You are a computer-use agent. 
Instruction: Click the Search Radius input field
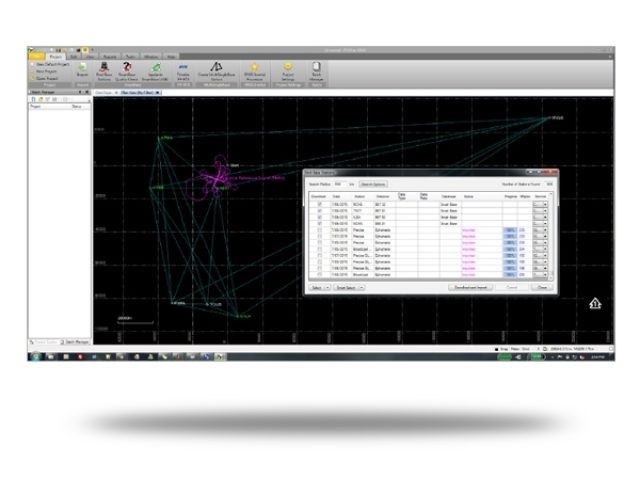[x=340, y=184]
